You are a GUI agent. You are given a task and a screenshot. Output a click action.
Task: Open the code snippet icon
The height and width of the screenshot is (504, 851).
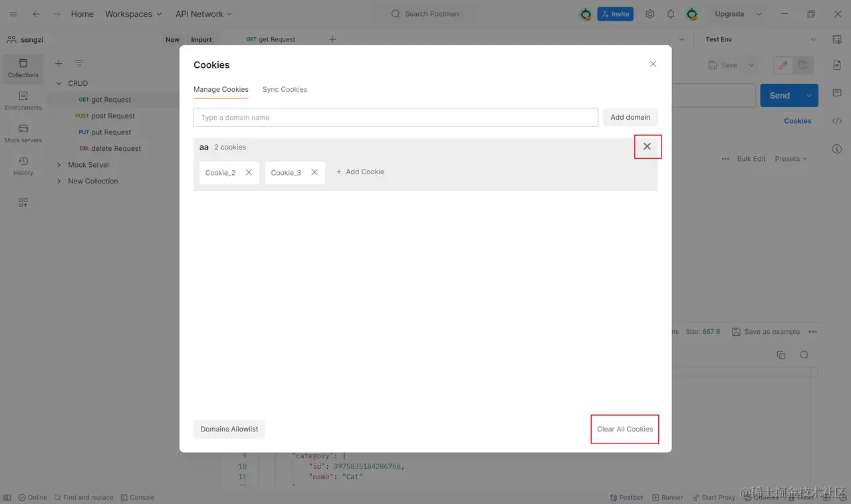click(837, 121)
